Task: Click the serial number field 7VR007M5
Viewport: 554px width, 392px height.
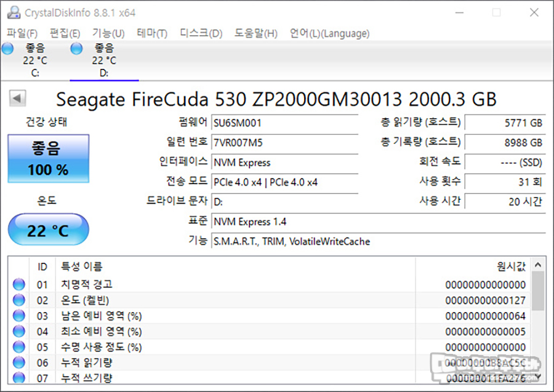Action: point(285,143)
